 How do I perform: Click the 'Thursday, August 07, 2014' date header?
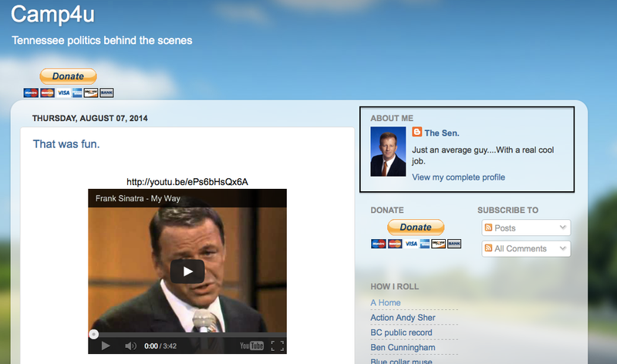pyautogui.click(x=89, y=118)
